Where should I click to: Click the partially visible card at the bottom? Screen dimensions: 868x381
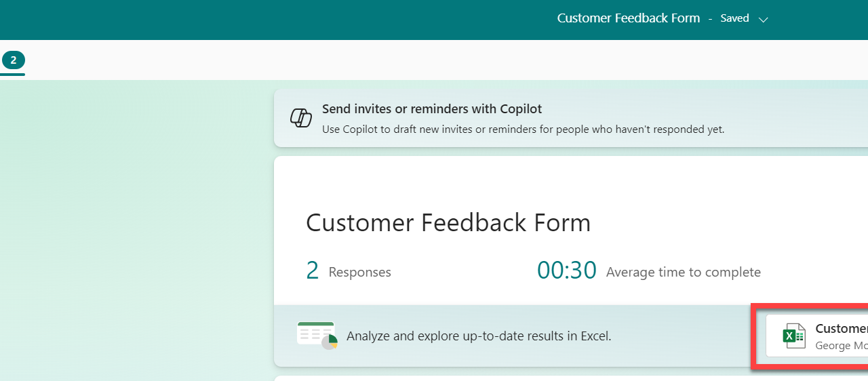(570, 378)
